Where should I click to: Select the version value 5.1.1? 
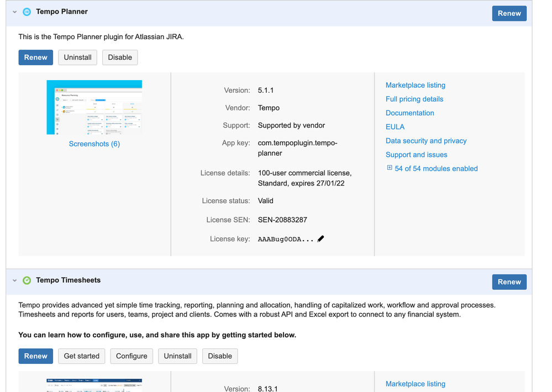point(266,91)
